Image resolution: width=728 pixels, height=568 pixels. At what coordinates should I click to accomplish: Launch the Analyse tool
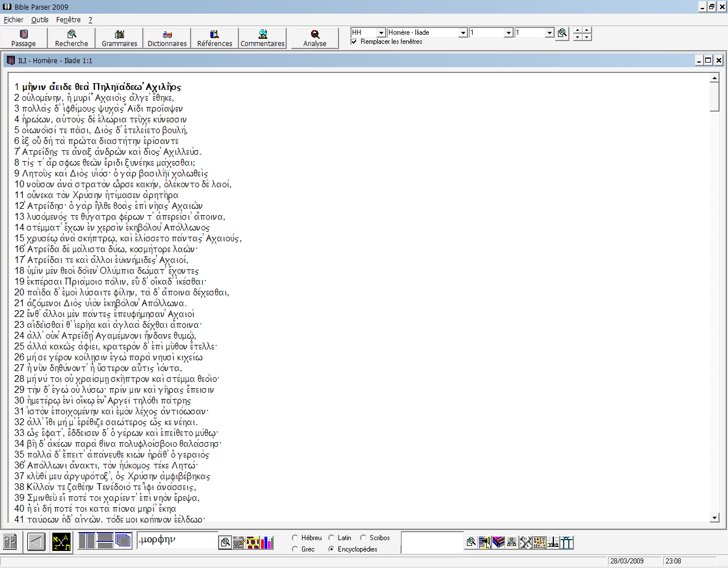315,38
